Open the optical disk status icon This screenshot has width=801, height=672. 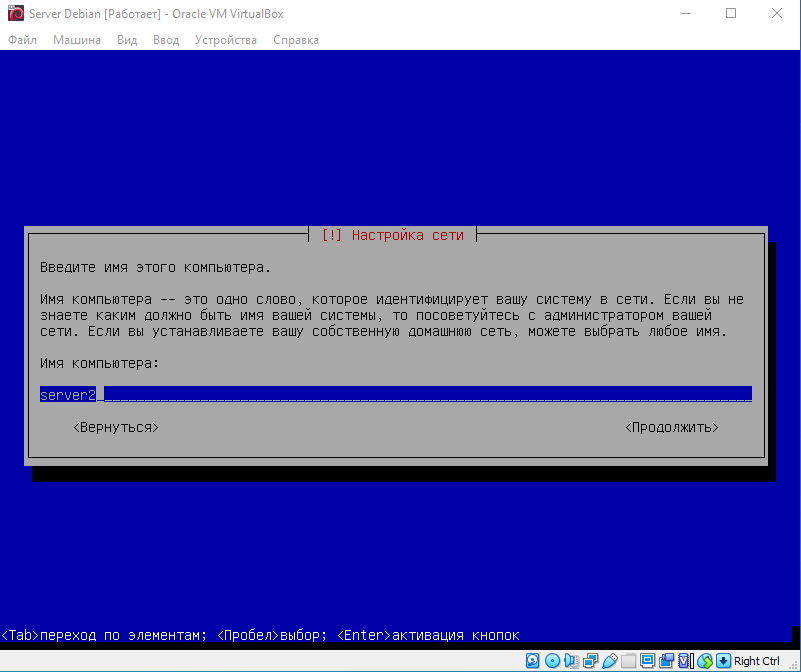pyautogui.click(x=552, y=661)
